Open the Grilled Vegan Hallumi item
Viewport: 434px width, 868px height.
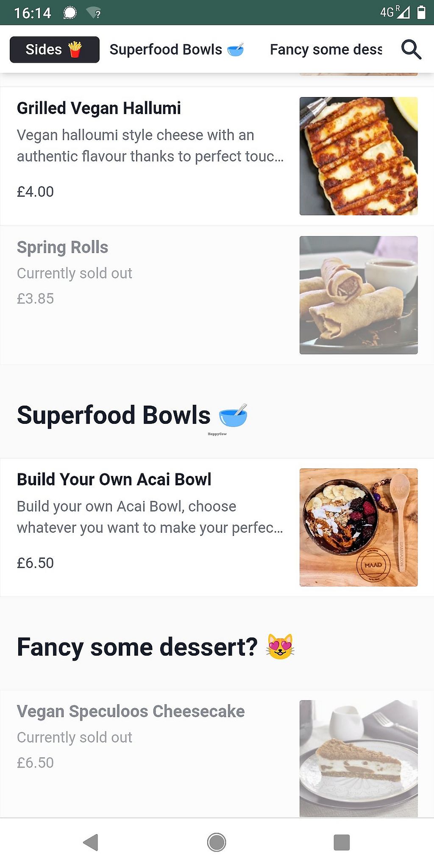pos(99,108)
